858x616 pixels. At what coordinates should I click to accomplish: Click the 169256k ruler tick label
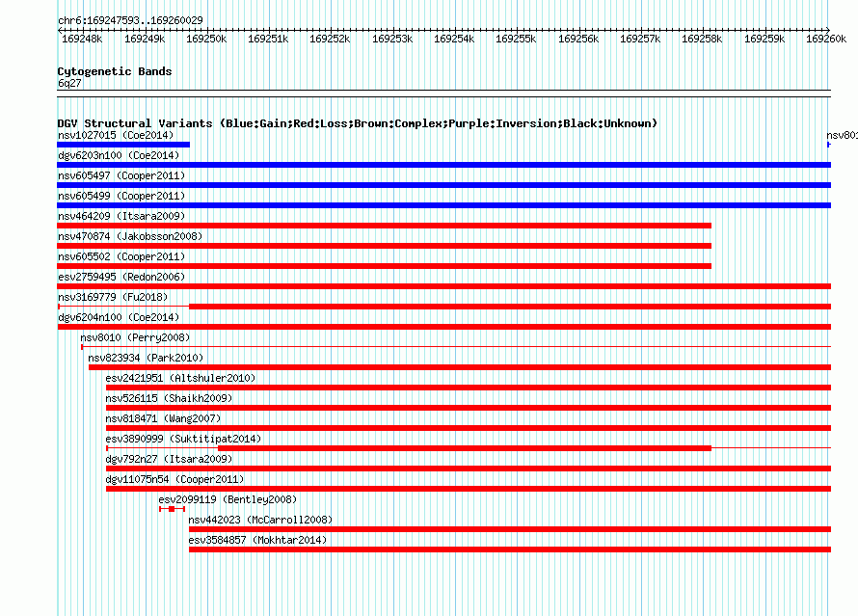point(578,39)
